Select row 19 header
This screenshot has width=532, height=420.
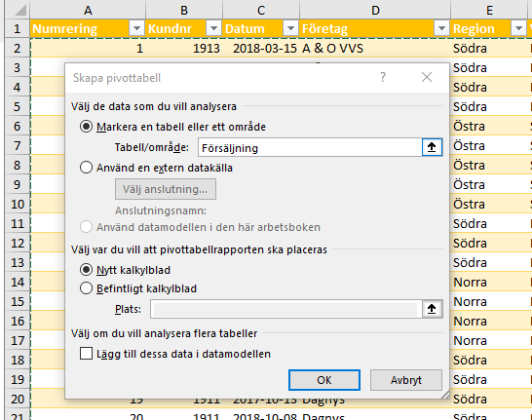tap(17, 380)
